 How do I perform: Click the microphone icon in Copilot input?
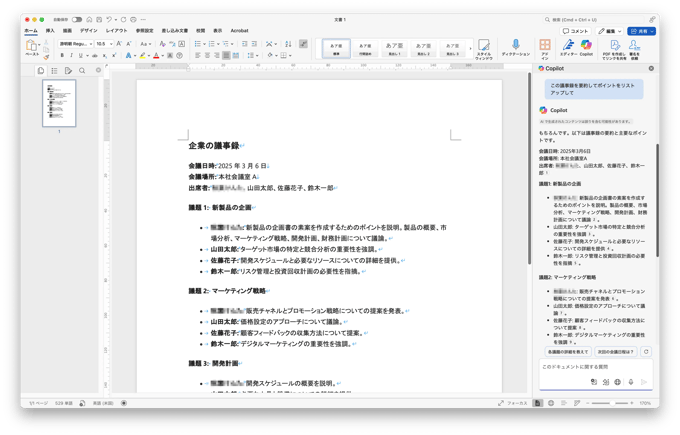click(631, 382)
